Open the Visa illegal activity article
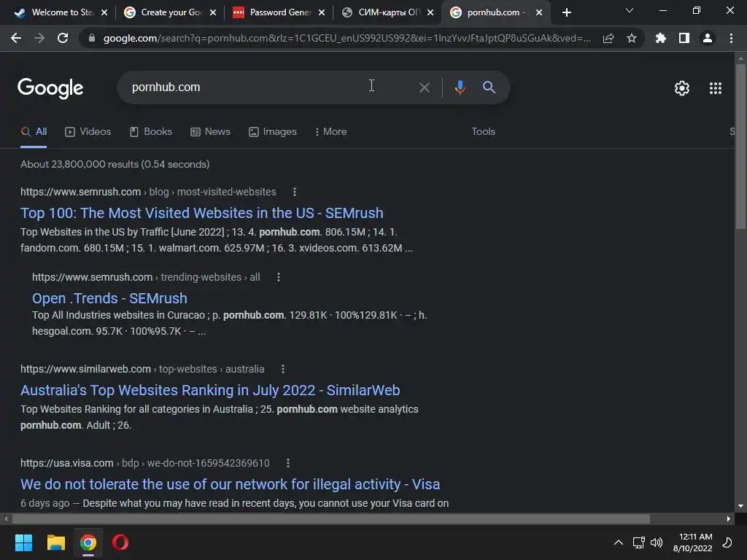 230,484
